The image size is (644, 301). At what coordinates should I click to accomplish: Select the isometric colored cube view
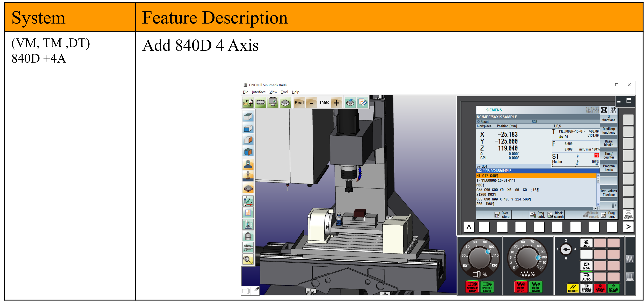click(248, 152)
